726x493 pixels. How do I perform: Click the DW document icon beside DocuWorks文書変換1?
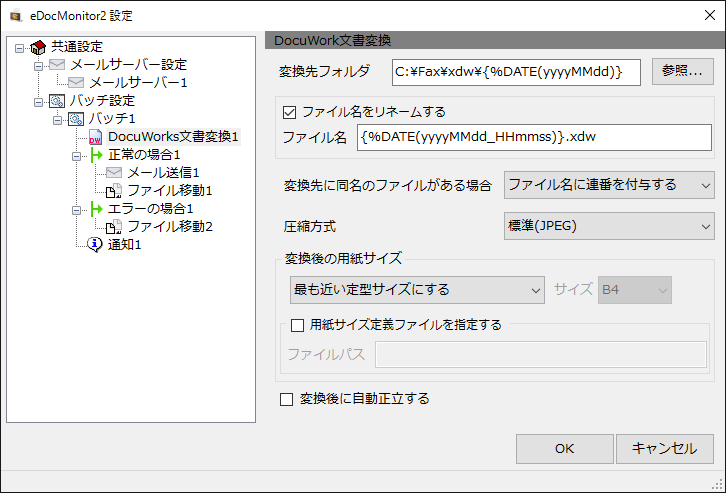point(95,137)
